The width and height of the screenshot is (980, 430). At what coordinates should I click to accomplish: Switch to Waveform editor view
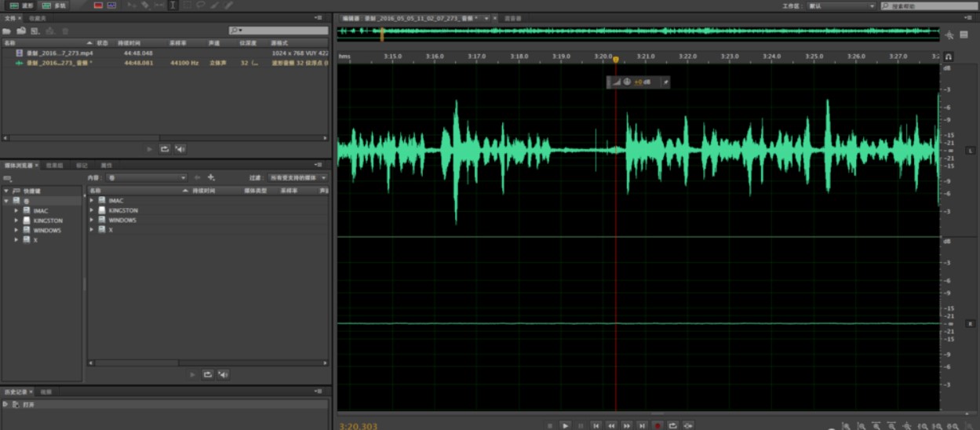pos(23,5)
